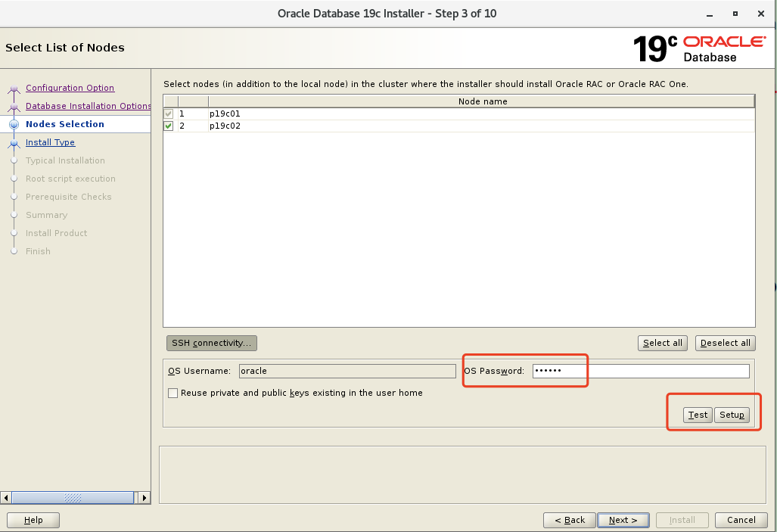Toggle the checkbox for node p19c02

[x=169, y=126]
